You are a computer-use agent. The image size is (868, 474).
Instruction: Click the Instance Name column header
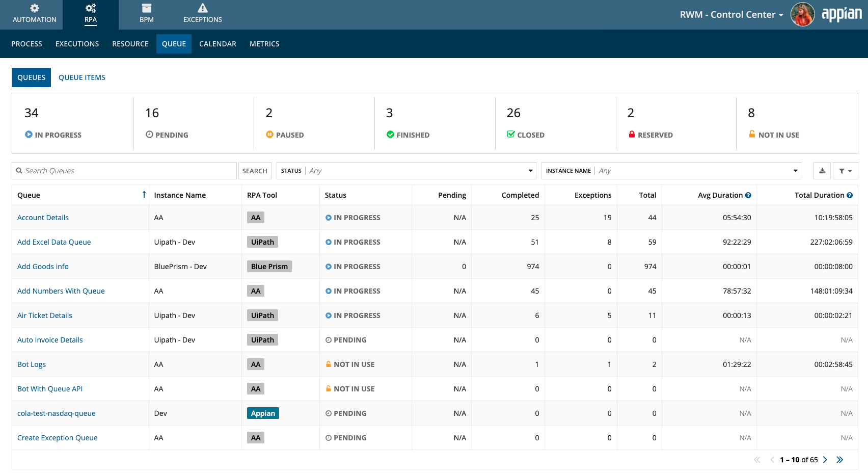180,195
